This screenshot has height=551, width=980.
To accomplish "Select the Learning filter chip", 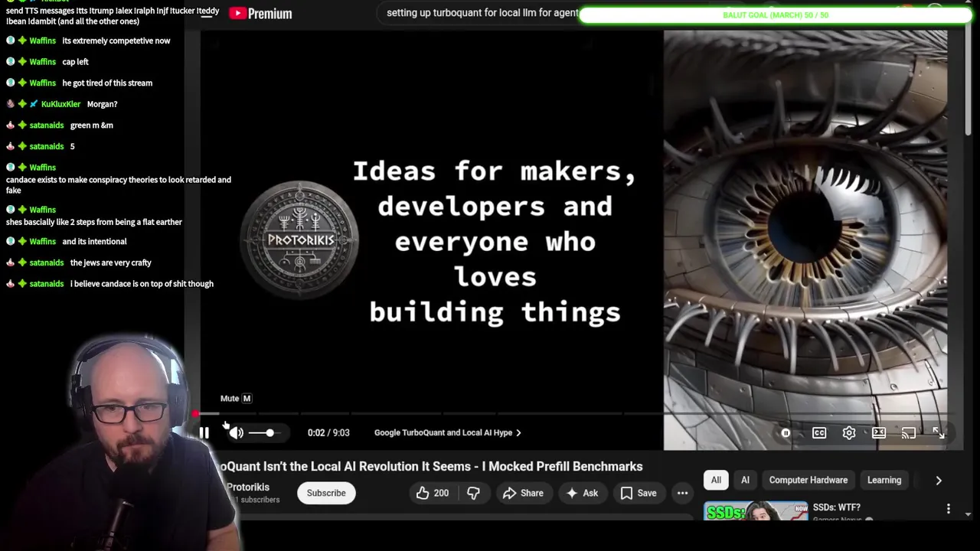I will tap(884, 480).
